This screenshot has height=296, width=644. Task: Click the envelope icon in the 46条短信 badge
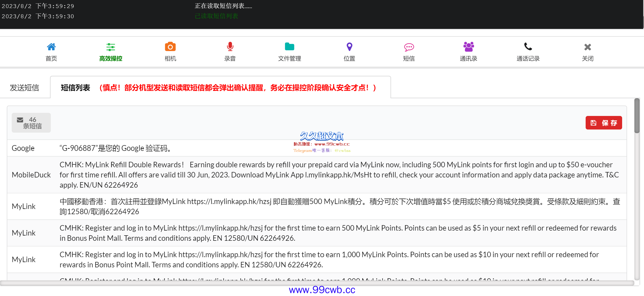[20, 120]
